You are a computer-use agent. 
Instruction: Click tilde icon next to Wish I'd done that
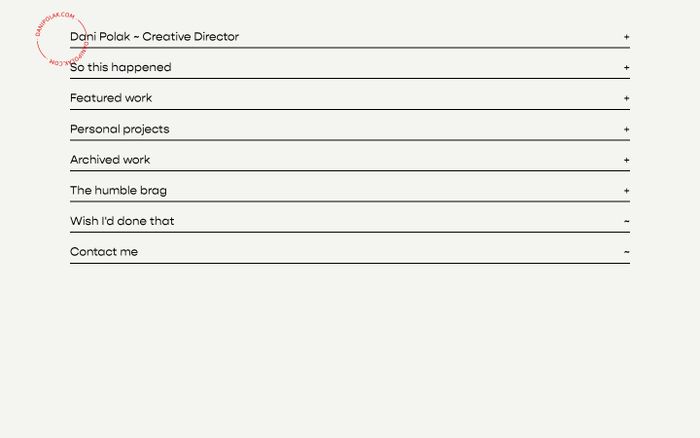point(627,221)
